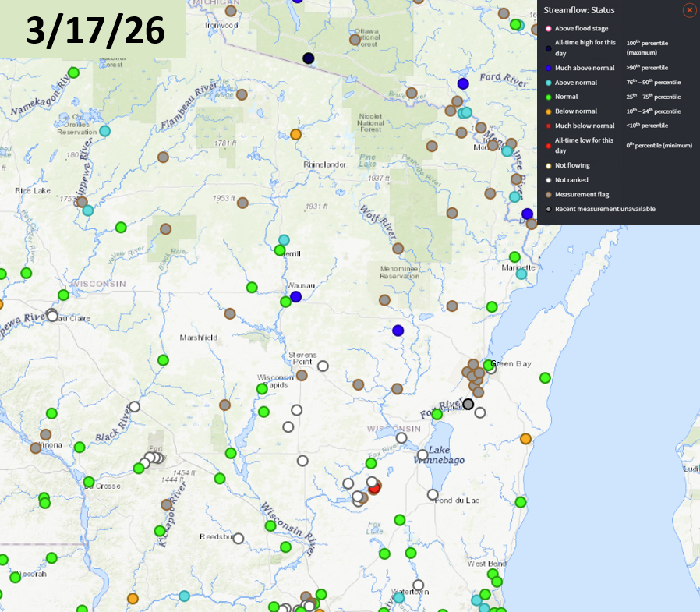Select the Measurement flag legend entry
Image resolution: width=700 pixels, height=612 pixels.
point(582,194)
